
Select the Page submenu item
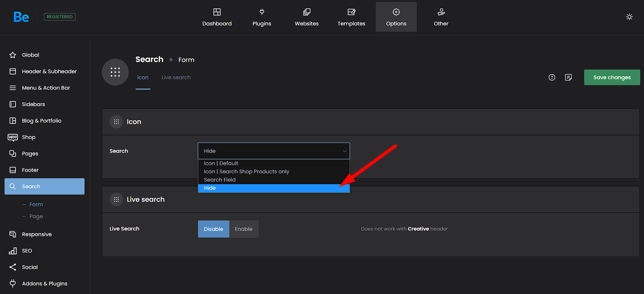point(36,216)
